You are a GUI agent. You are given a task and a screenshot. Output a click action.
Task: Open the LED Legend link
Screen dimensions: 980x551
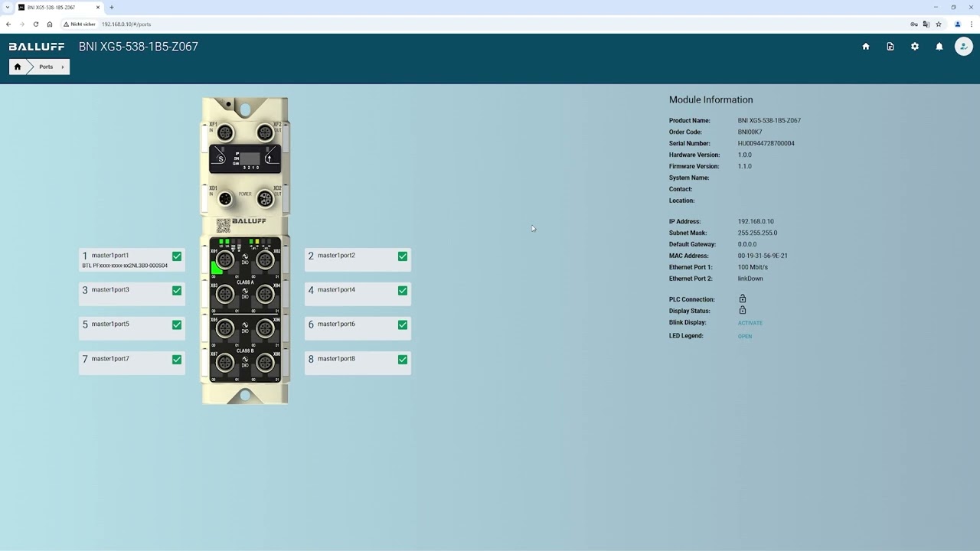pos(745,336)
